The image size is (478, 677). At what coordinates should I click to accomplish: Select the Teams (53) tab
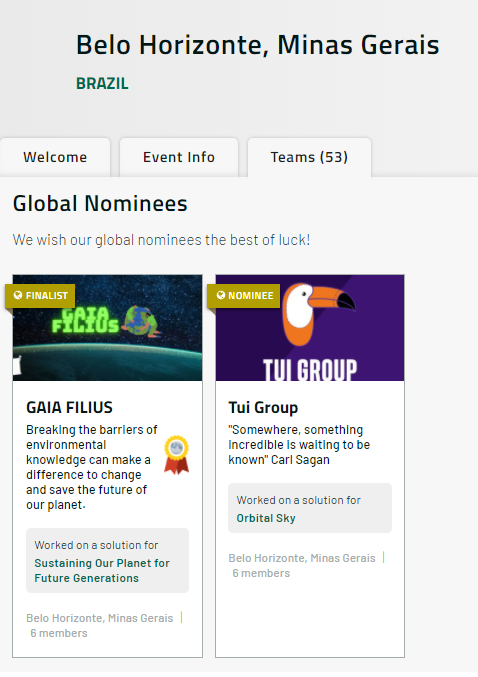309,157
